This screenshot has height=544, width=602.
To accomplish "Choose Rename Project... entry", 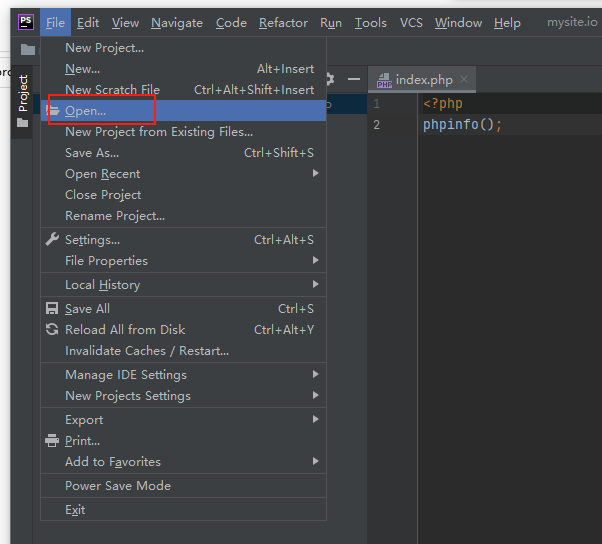I will pos(184,215).
